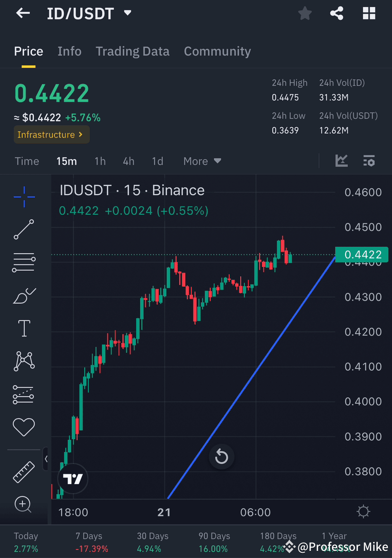Switch to the Trading Data tab
Screen dimensions: 392x558
[132, 51]
